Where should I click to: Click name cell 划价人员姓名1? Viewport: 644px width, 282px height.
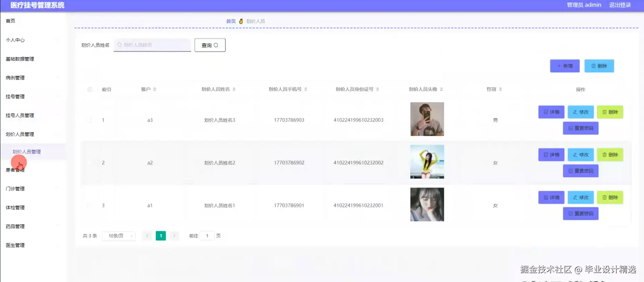coord(220,206)
